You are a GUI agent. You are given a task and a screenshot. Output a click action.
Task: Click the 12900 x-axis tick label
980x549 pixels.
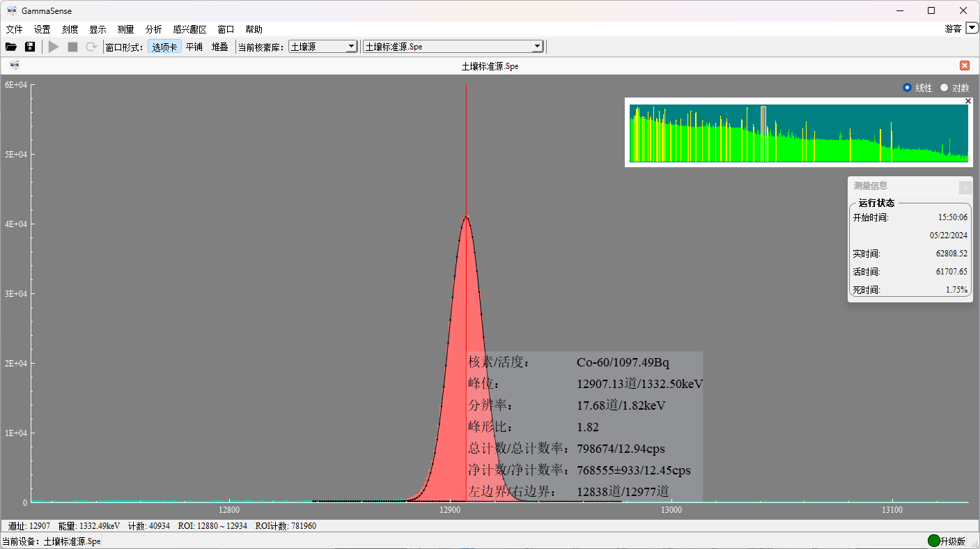(449, 510)
